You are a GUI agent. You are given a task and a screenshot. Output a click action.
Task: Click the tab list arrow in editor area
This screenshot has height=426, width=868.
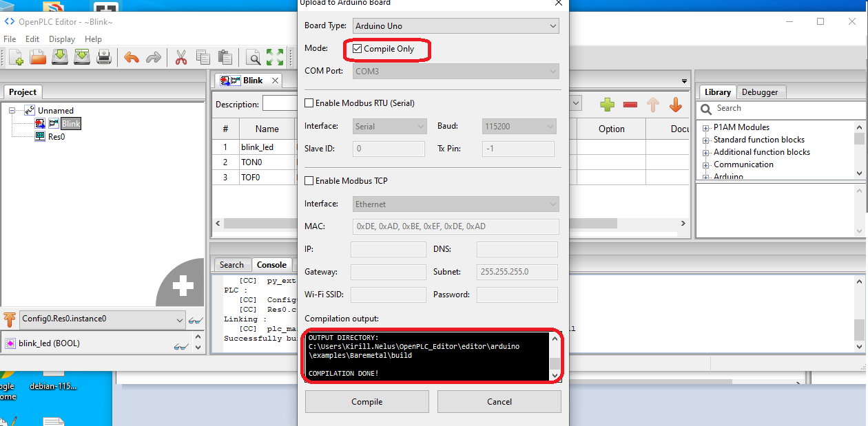point(684,81)
